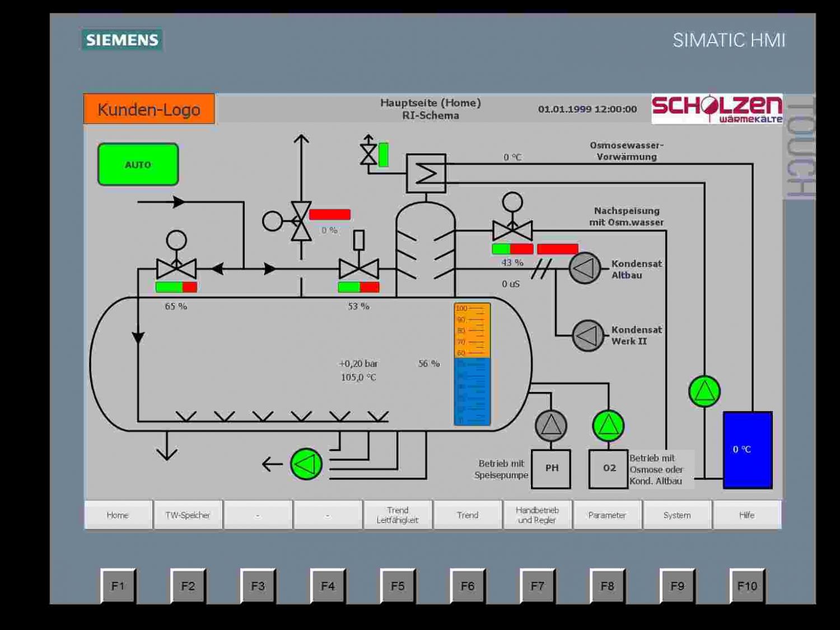Click the green pump above O2 box
The image size is (840, 630).
point(608,426)
